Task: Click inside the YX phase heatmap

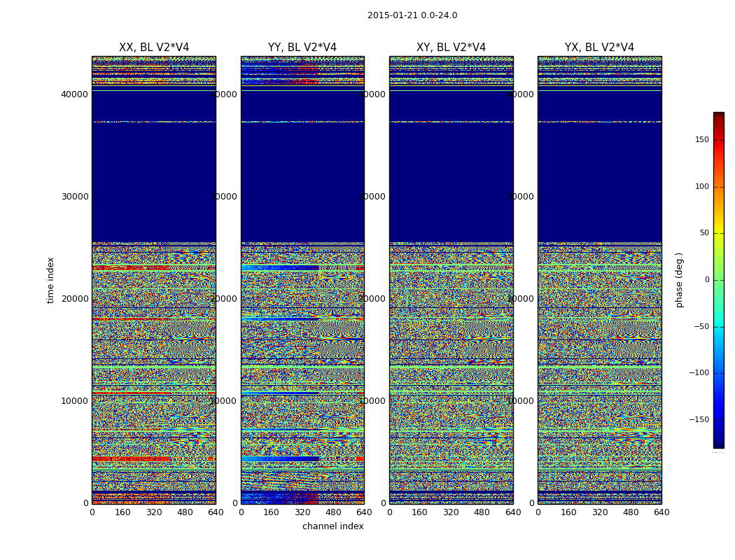Action: [600, 280]
